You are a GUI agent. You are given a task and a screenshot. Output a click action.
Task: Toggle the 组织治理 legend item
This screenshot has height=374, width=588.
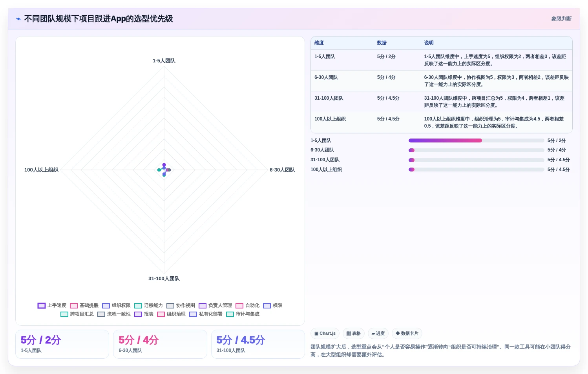tap(172, 314)
